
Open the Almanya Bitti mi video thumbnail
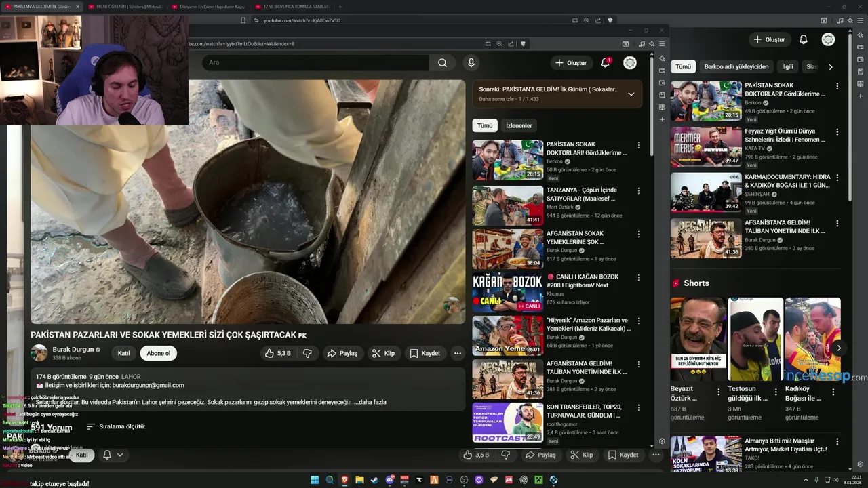pyautogui.click(x=706, y=453)
